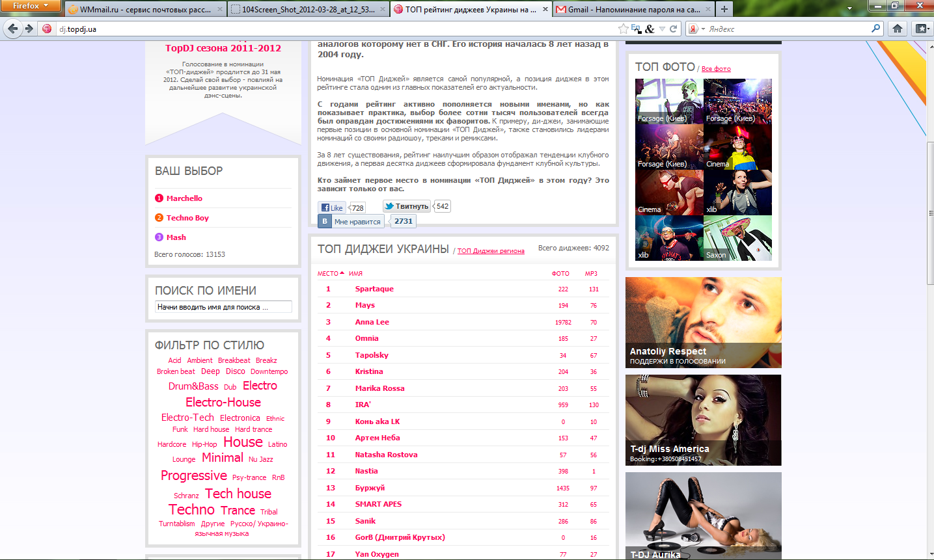Click the Твитнуть tweet button
This screenshot has height=560, width=934.
pos(407,206)
